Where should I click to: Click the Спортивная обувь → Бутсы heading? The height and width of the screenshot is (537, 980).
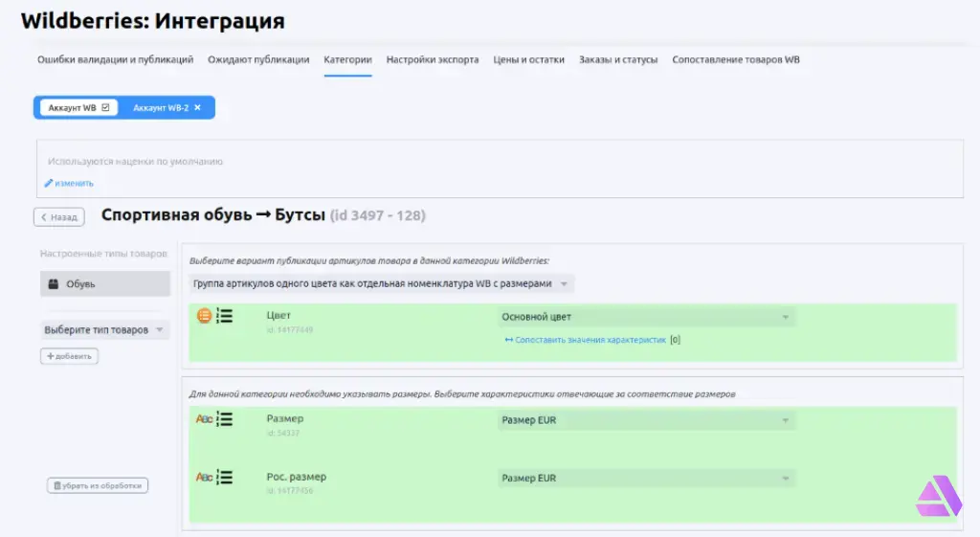coord(213,215)
